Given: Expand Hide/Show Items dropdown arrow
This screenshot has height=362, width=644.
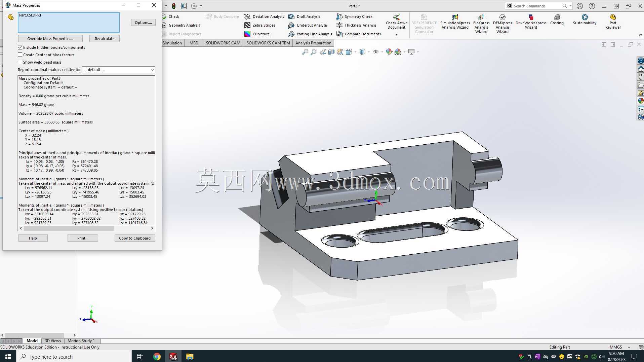Looking at the screenshot, I should coord(382,52).
